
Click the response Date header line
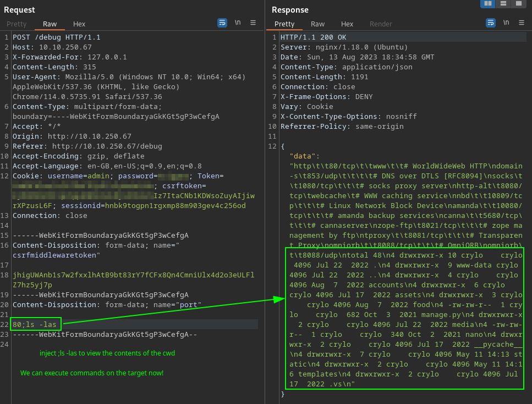click(357, 57)
